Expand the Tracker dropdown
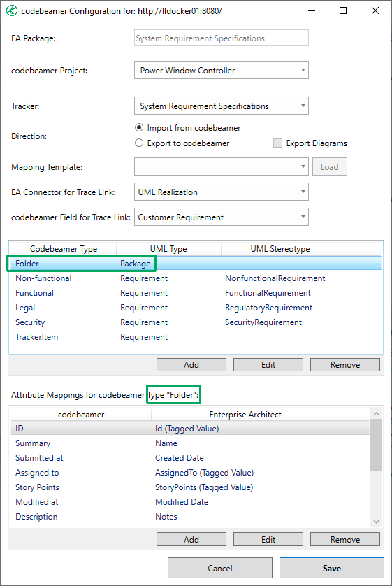The image size is (392, 586). [x=222, y=106]
